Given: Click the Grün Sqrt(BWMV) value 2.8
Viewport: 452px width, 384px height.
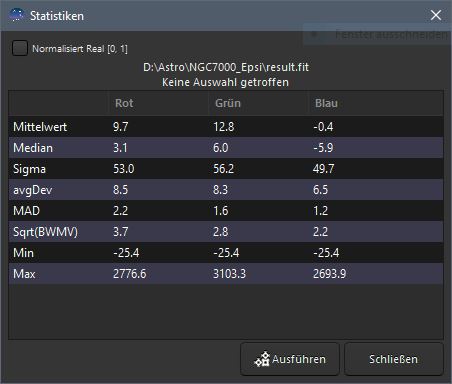Looking at the screenshot, I should 221,232.
